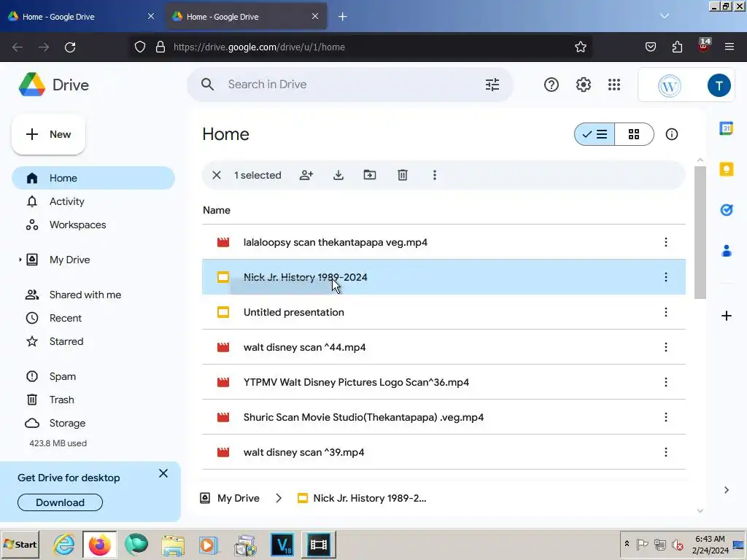Select YTPMV Walt Disney Pictures Logo Scan^36.mp4
747x560 pixels.
coord(444,382)
